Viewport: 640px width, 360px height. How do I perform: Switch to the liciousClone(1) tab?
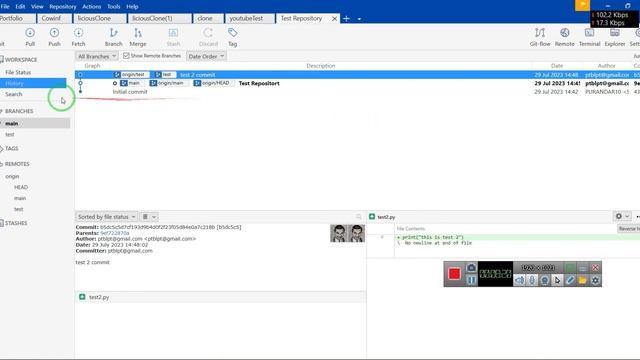(159, 19)
